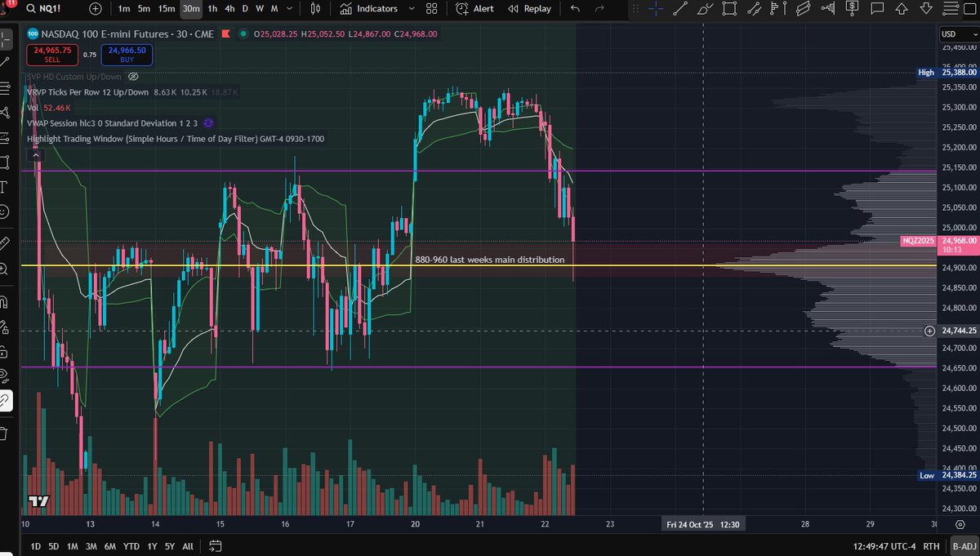The height and width of the screenshot is (556, 980).
Task: Select the crosshair cursor in favorites toolbar
Action: [656, 8]
